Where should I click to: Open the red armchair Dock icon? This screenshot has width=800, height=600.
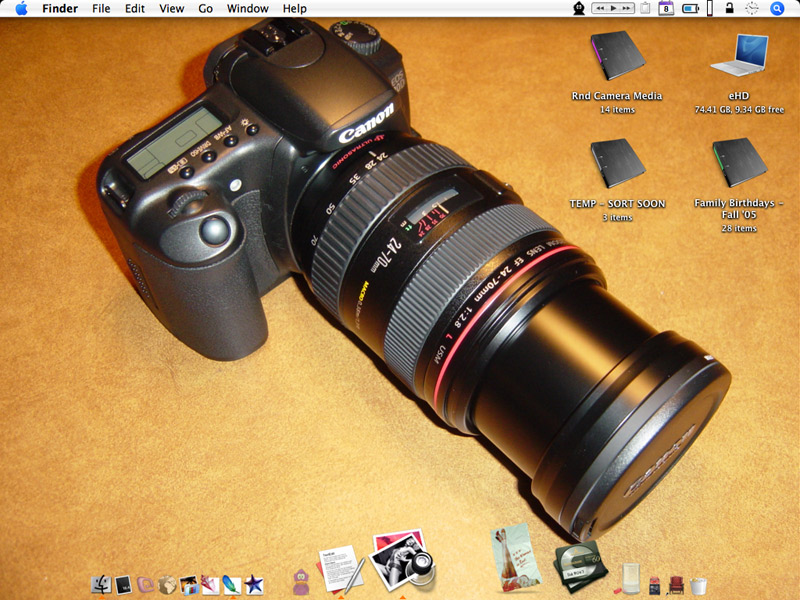(x=676, y=585)
